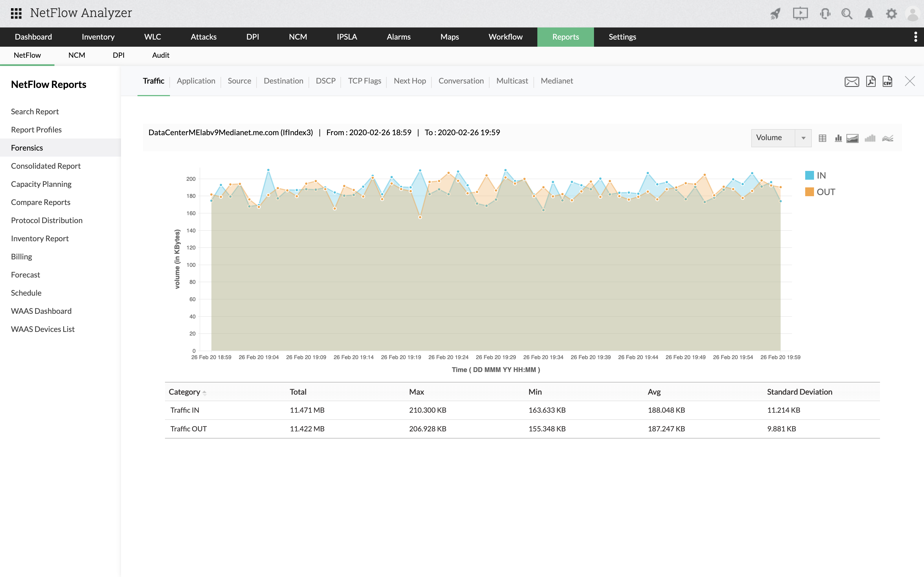Image resolution: width=924 pixels, height=577 pixels.
Task: Switch to the Application tab
Action: click(x=196, y=81)
